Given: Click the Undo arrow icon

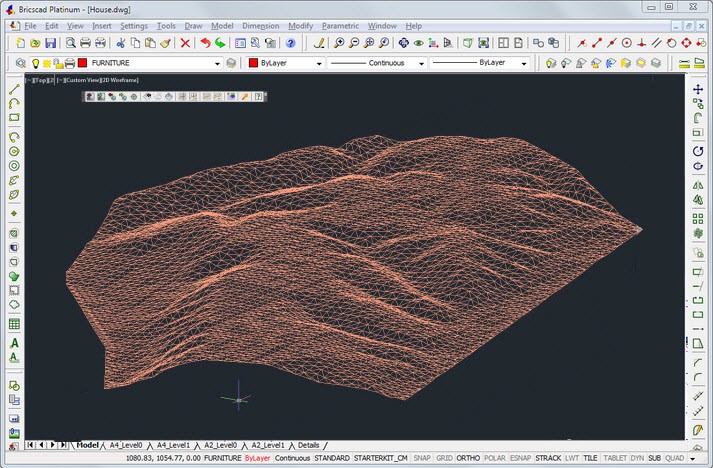Looking at the screenshot, I should [x=205, y=43].
